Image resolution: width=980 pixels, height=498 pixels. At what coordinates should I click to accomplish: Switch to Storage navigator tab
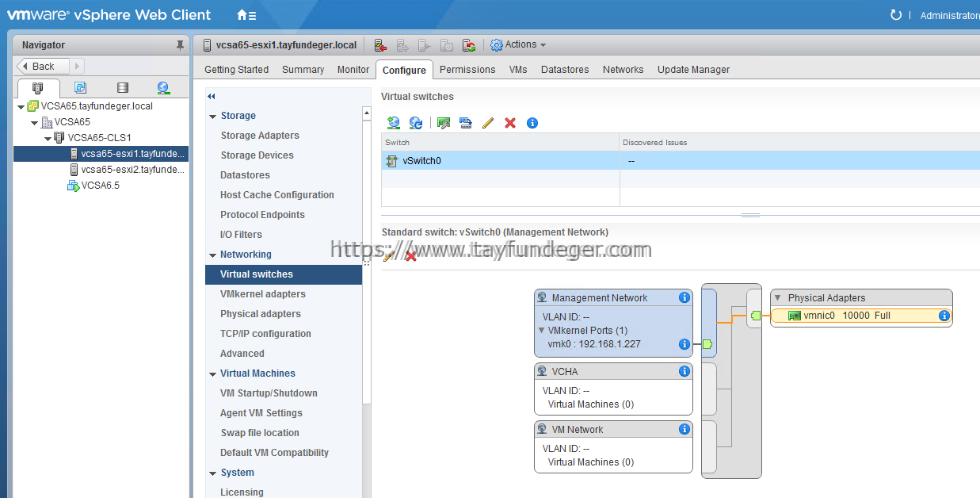[x=122, y=88]
